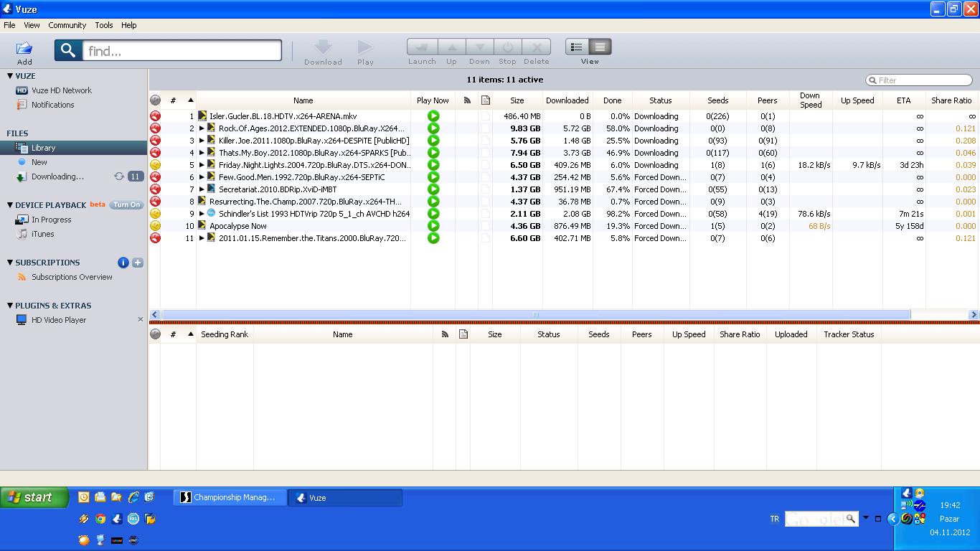The image size is (980, 551).
Task: Click the Downloading refresh icon in sidebar
Action: (x=119, y=176)
